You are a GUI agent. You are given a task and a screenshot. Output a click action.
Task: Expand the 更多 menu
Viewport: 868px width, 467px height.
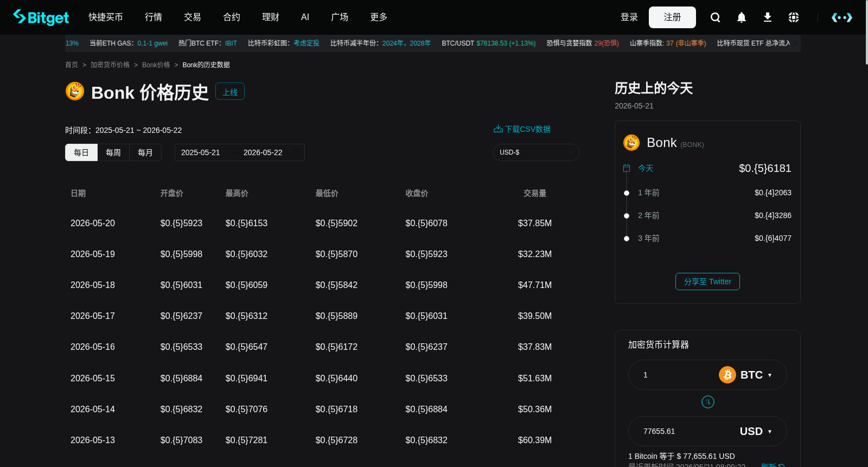point(379,17)
